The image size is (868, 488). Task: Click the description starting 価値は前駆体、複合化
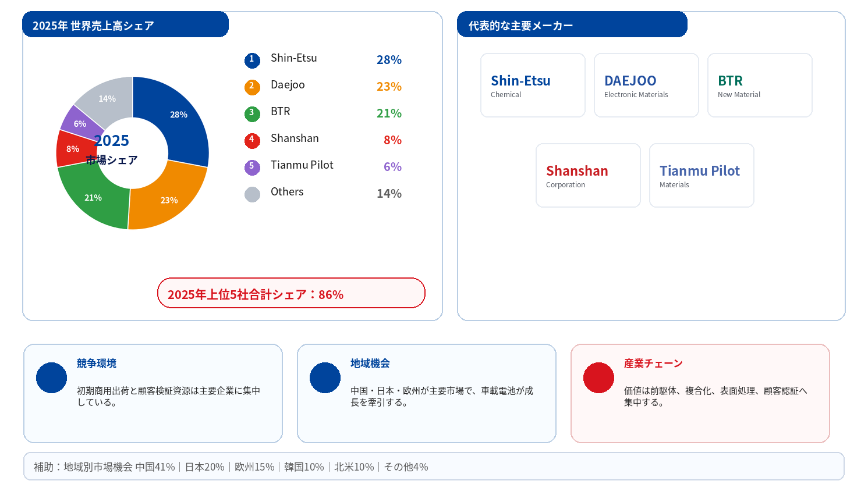[x=715, y=397]
